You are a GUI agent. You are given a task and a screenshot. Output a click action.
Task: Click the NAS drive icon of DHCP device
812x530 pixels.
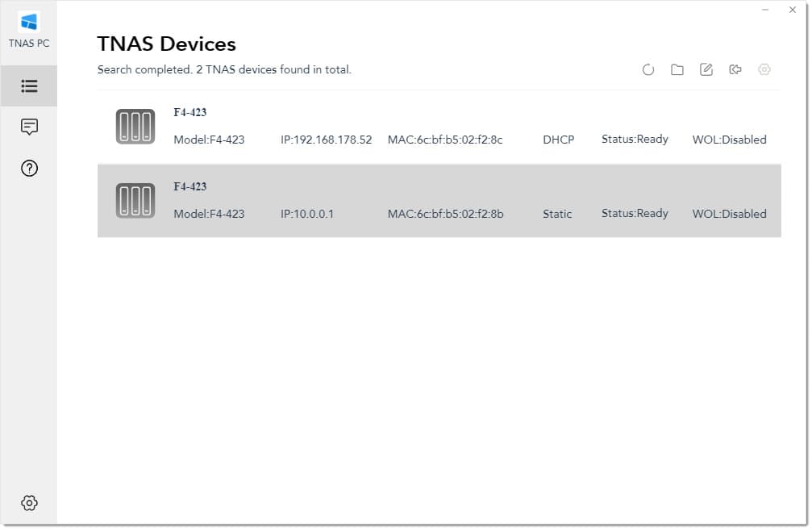pos(135,127)
